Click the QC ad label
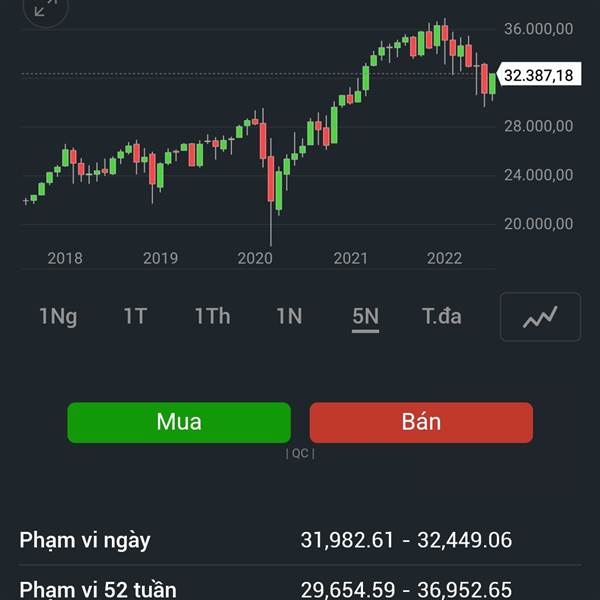 (300, 454)
